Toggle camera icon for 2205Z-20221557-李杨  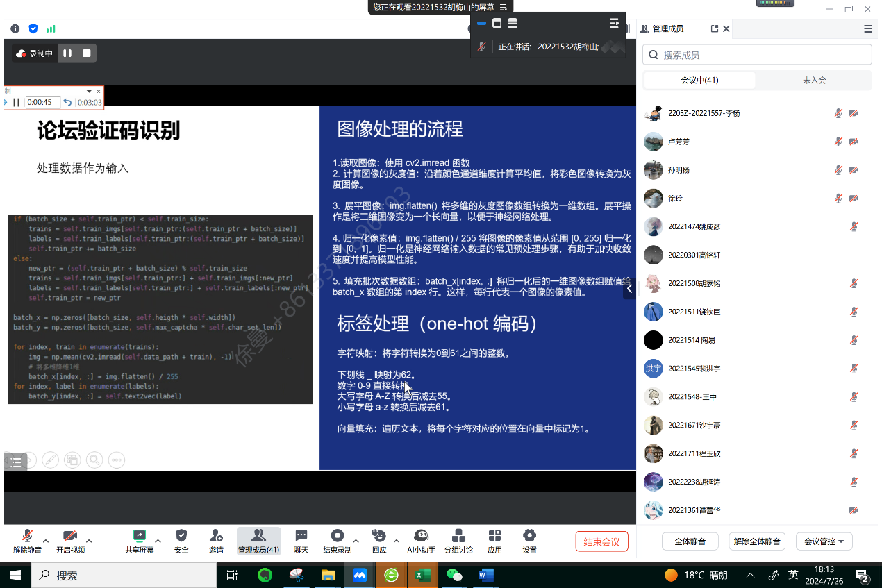coord(854,113)
